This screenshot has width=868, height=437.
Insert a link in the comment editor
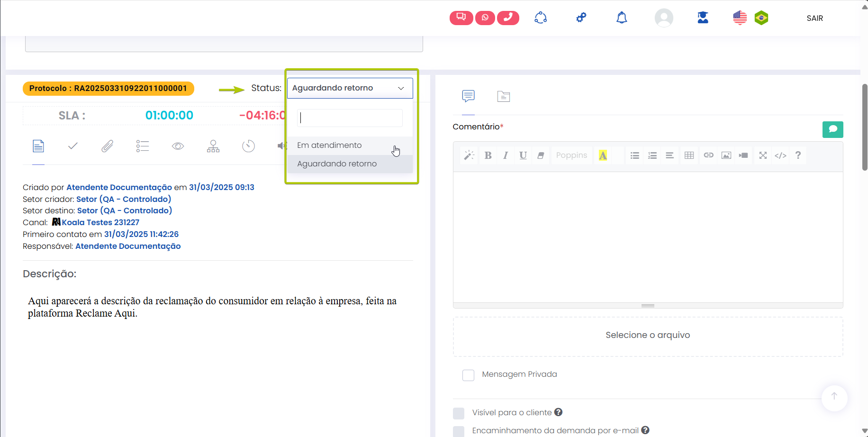(708, 155)
